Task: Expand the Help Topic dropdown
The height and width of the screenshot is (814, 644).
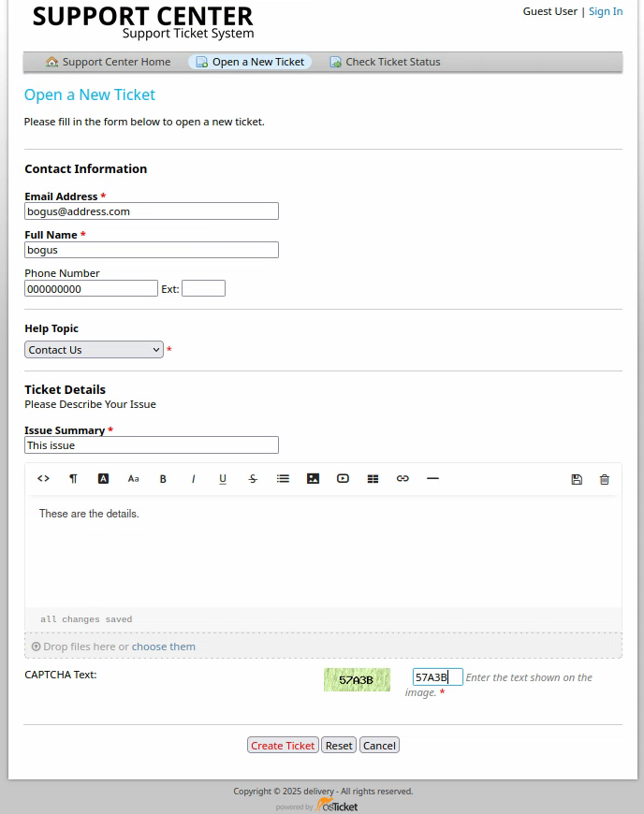Action: tap(94, 350)
